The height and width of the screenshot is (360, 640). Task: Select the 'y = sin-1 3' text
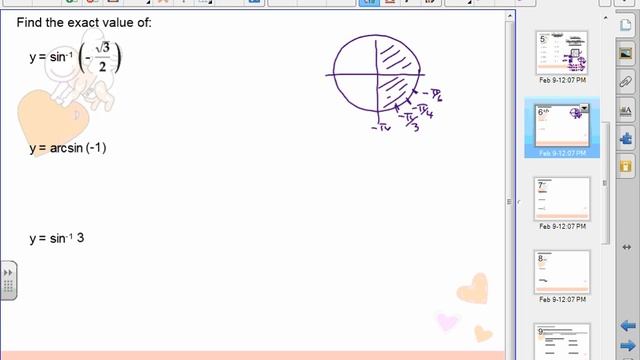pyautogui.click(x=57, y=238)
